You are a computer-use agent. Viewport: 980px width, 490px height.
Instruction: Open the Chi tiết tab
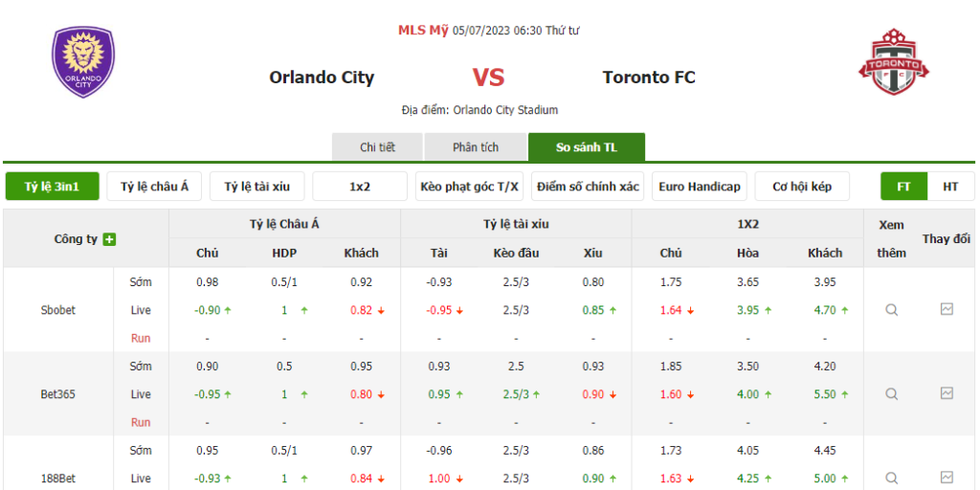(377, 147)
